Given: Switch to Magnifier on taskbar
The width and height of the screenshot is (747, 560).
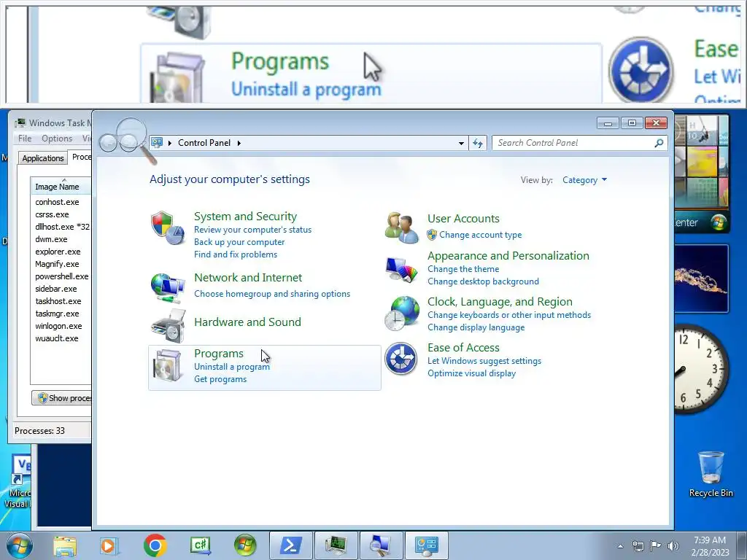Looking at the screenshot, I should (381, 545).
